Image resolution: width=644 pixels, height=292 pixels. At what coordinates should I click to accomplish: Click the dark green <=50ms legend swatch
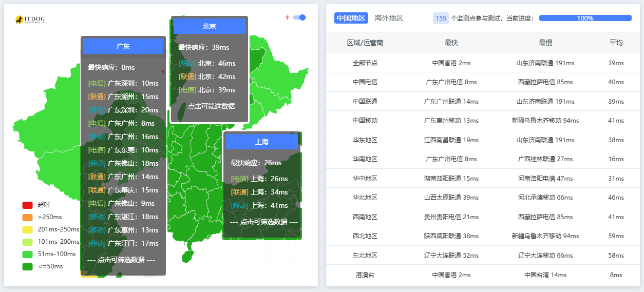click(x=27, y=266)
